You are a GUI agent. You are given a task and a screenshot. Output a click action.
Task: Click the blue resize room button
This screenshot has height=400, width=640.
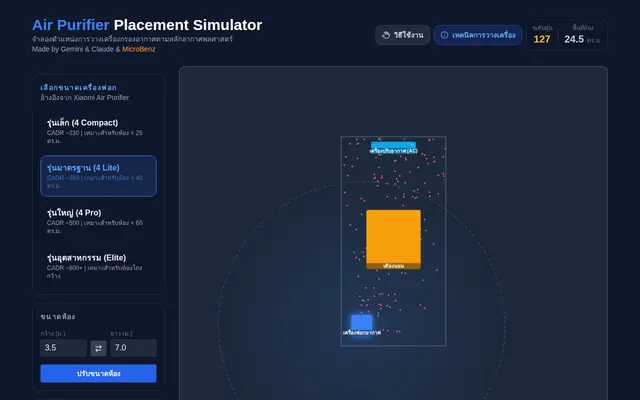pos(98,373)
